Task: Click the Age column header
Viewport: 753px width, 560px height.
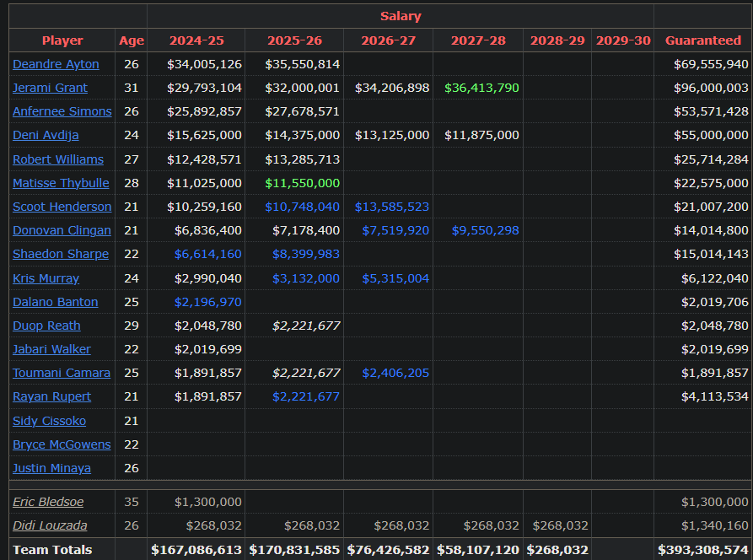Action: [x=132, y=40]
